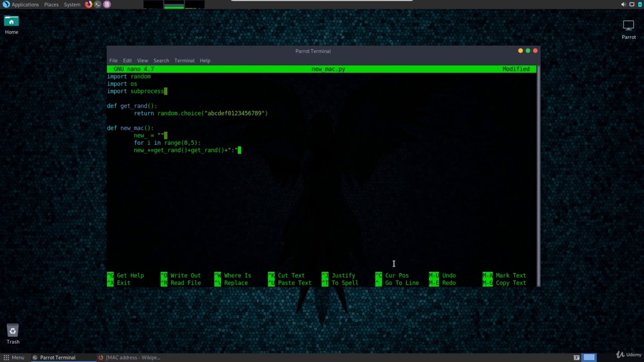Click the green-bar system monitor graph
The height and width of the screenshot is (362, 644).
[x=174, y=5]
